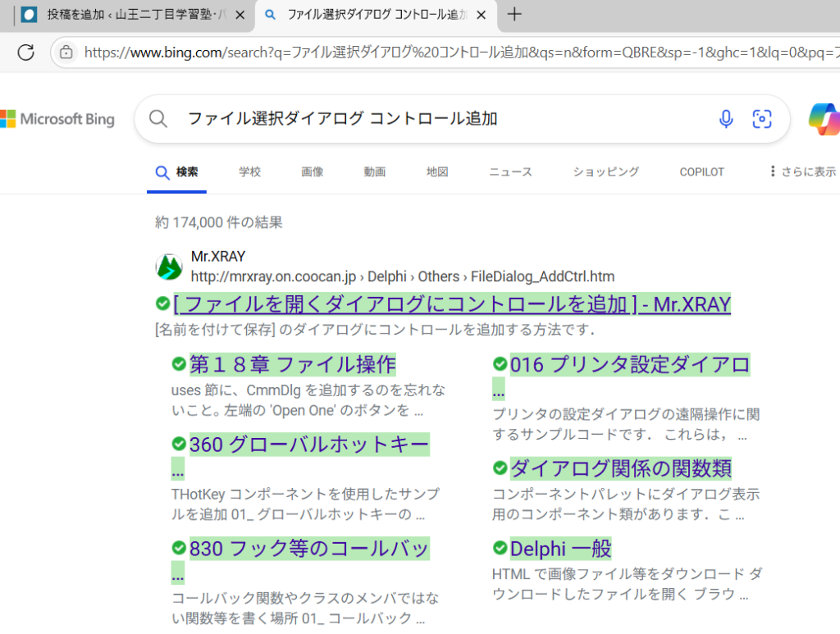
Task: Select the COPILOT search tab
Action: [702, 172]
